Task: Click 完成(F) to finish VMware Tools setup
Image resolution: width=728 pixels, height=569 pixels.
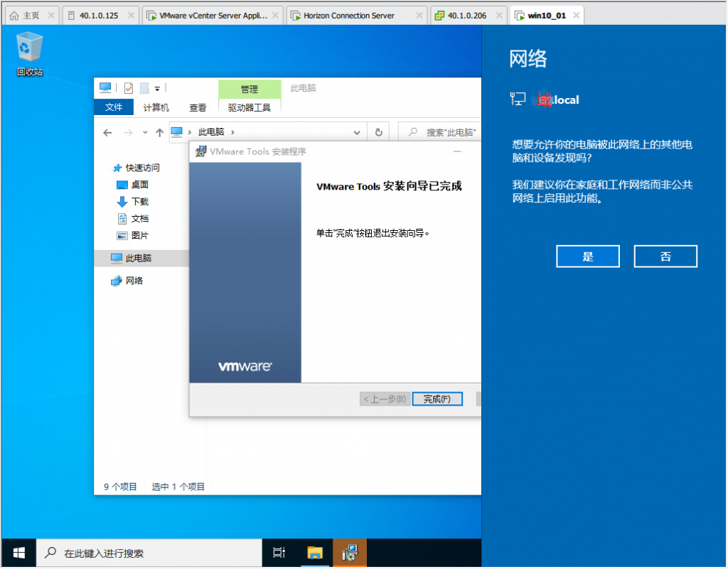Action: [x=437, y=399]
